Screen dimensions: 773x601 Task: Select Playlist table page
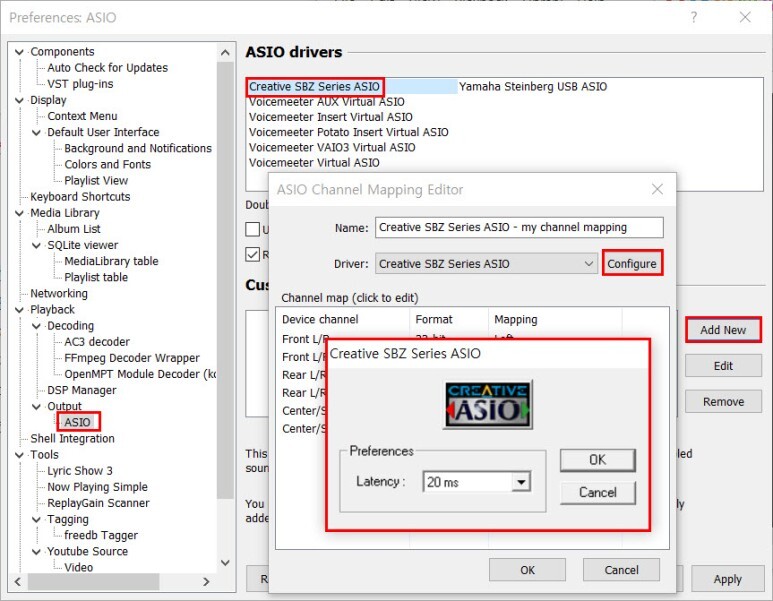(x=96, y=277)
